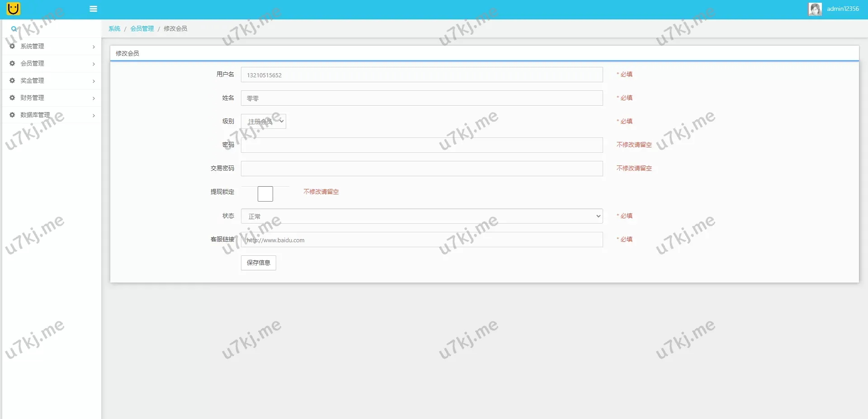This screenshot has width=868, height=419.
Task: Click the 系统 breadcrumb link
Action: coord(114,28)
